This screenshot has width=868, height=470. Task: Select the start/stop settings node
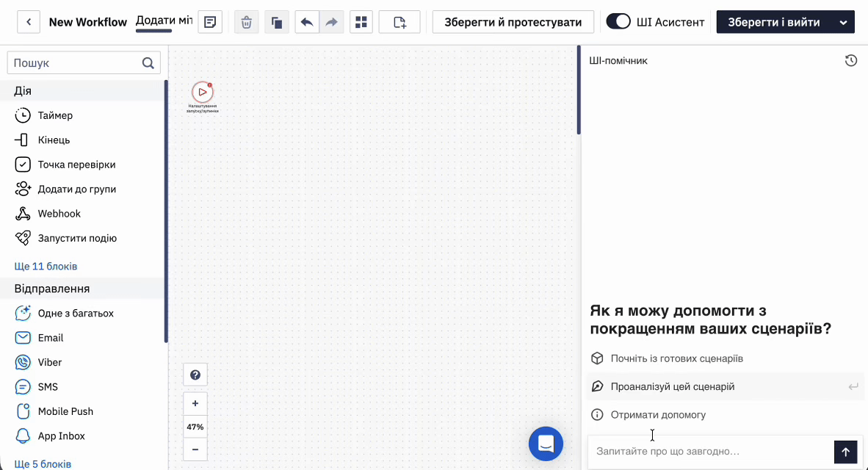pos(203,93)
